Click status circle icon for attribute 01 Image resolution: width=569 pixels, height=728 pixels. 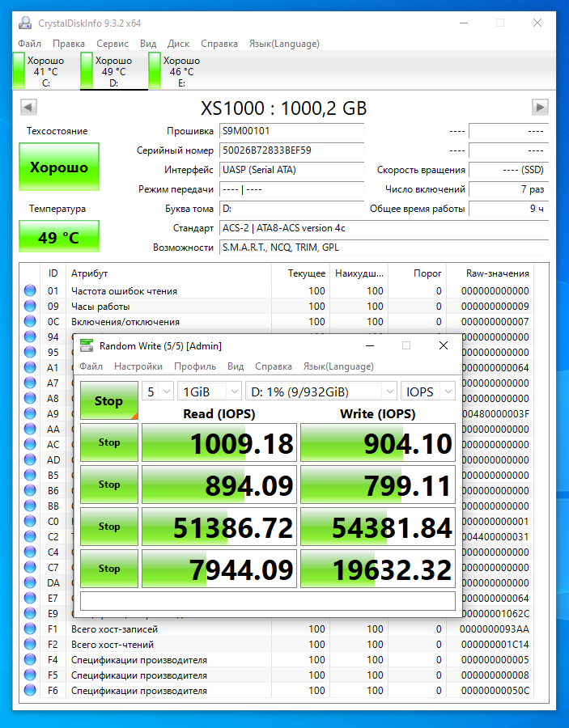point(30,290)
